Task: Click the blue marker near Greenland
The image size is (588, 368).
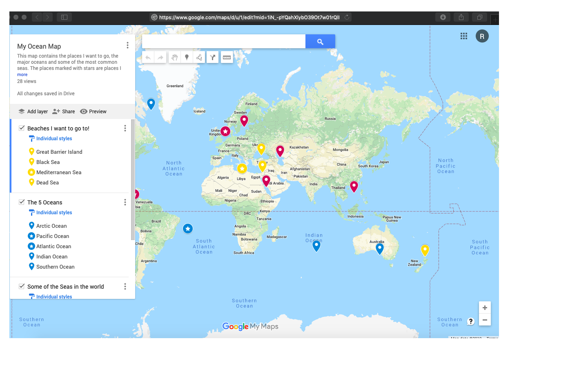Action: pyautogui.click(x=151, y=104)
